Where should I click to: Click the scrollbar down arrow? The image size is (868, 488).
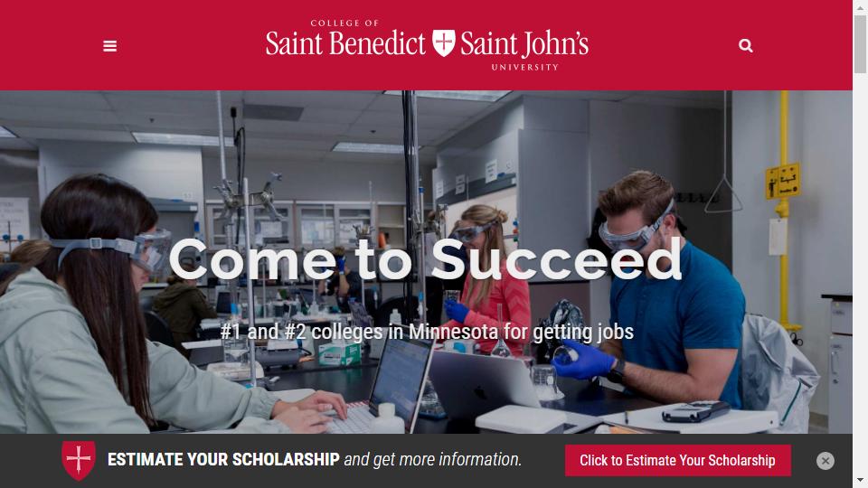click(860, 481)
